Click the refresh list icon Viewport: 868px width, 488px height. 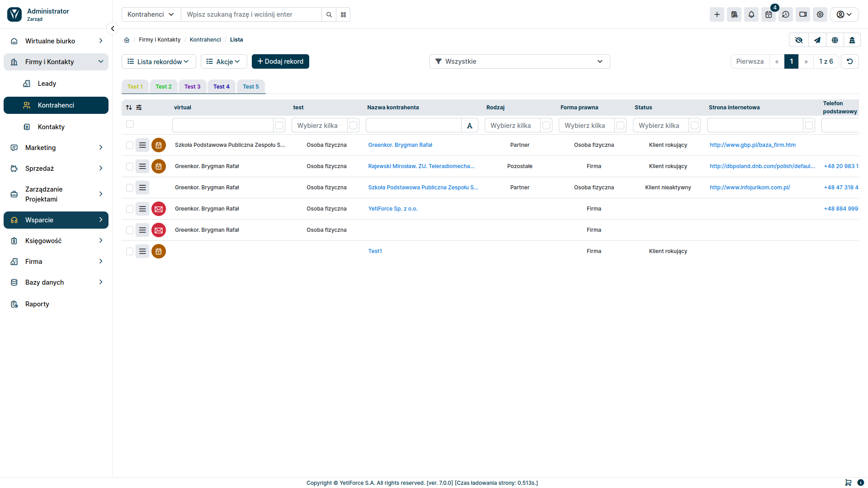tap(850, 61)
